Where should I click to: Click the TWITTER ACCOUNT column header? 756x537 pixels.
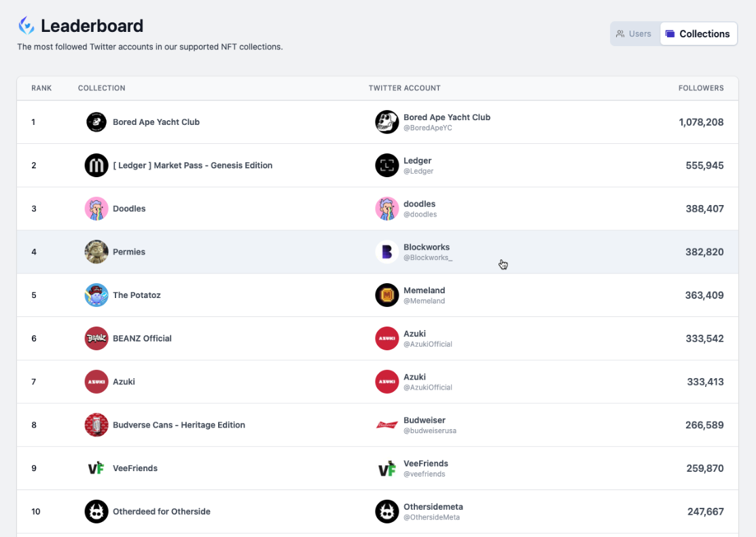tap(405, 88)
